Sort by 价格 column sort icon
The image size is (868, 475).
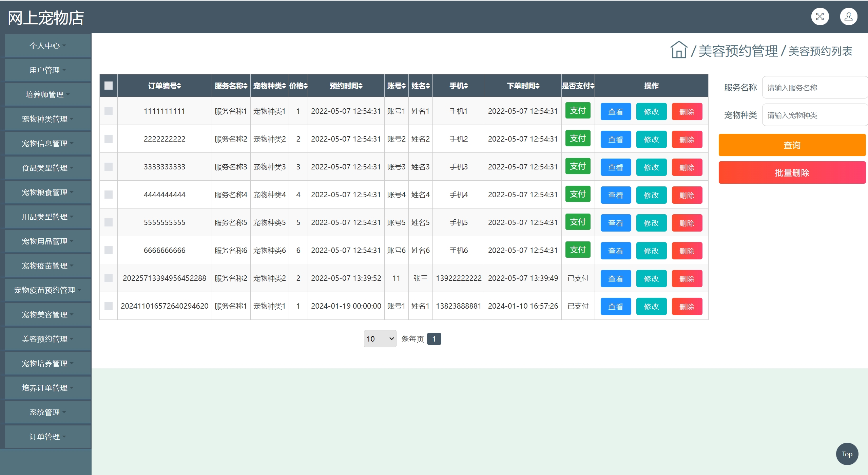pos(305,86)
